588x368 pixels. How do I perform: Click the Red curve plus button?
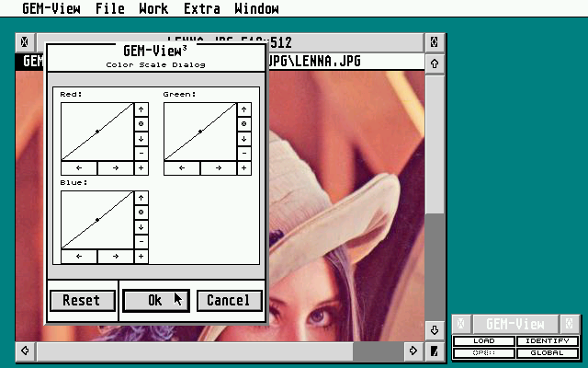[141, 167]
